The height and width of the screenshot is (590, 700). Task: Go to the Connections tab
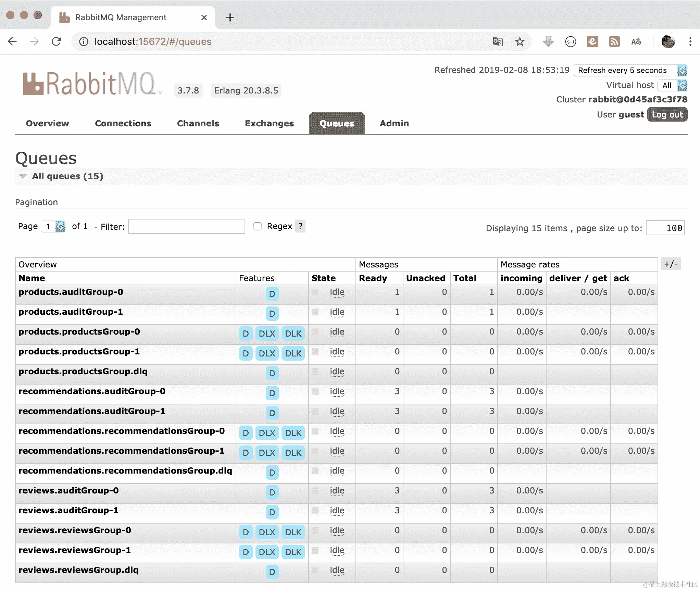point(123,123)
